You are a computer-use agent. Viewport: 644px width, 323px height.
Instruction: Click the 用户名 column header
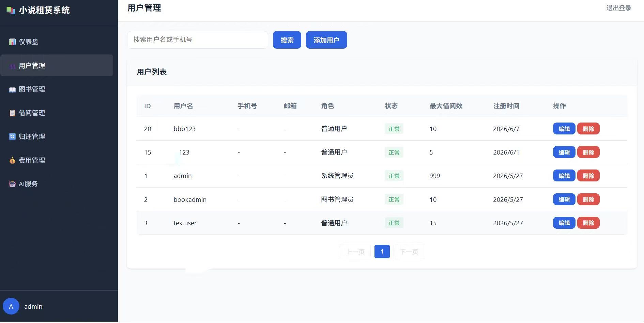tap(183, 106)
